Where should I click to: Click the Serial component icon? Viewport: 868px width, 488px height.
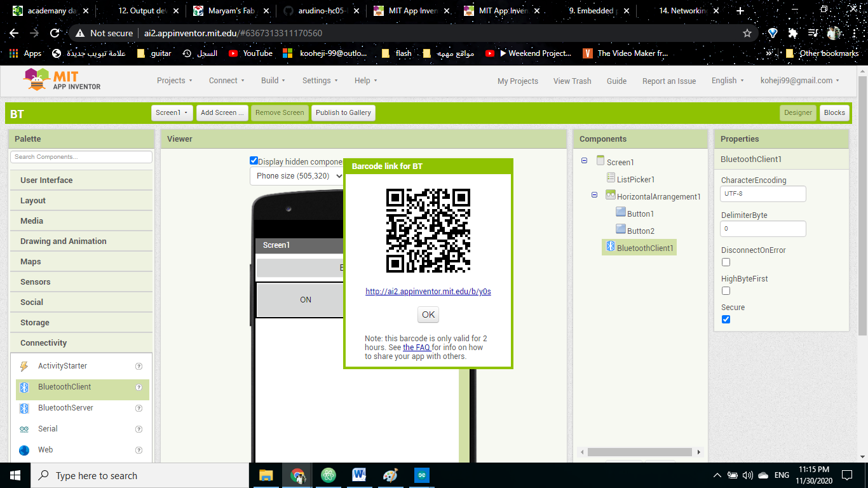pyautogui.click(x=25, y=428)
